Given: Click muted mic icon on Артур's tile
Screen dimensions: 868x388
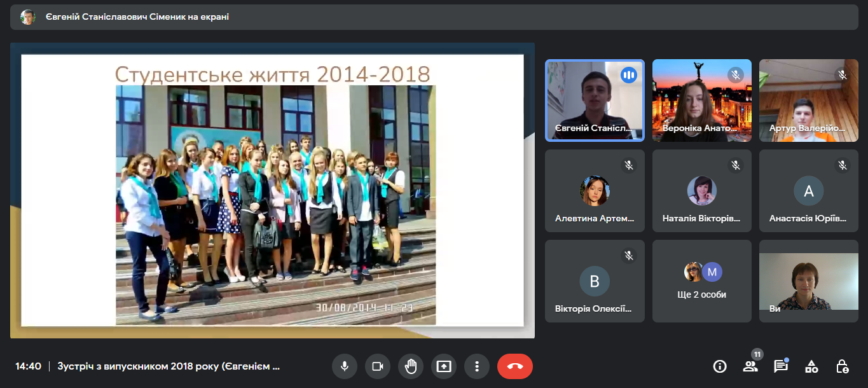Looking at the screenshot, I should [843, 75].
